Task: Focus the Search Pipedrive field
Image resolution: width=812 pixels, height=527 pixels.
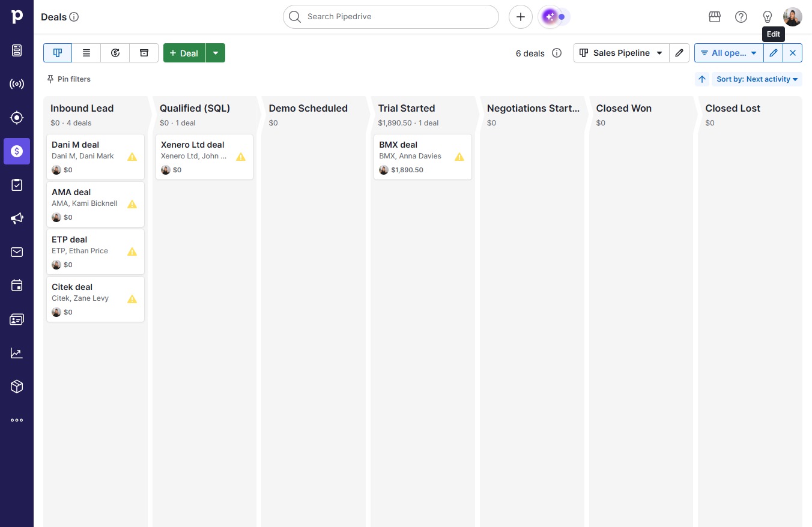Action: point(391,17)
